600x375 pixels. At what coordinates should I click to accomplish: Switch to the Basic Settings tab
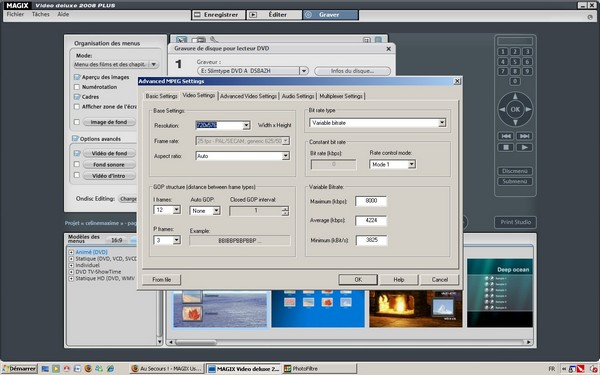pos(161,96)
